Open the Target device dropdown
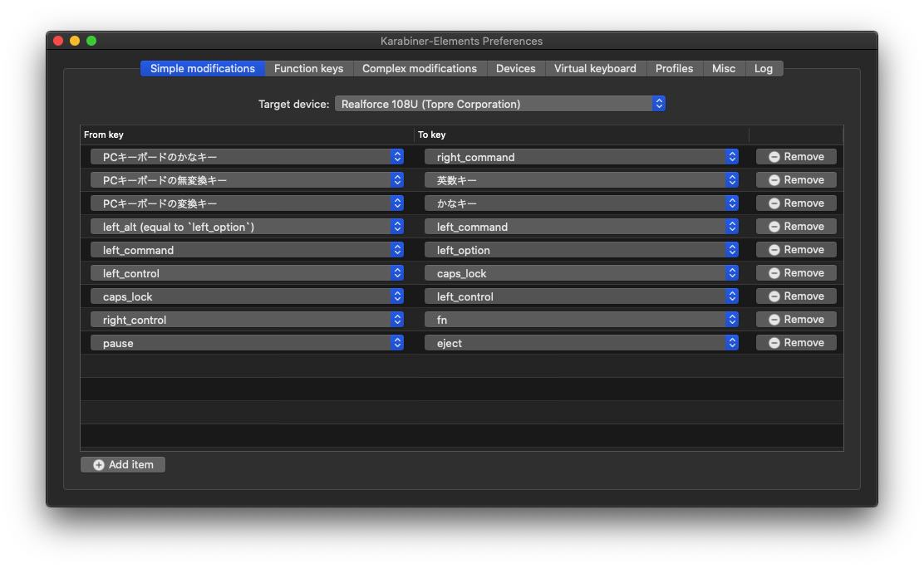The height and width of the screenshot is (568, 924). click(x=499, y=104)
